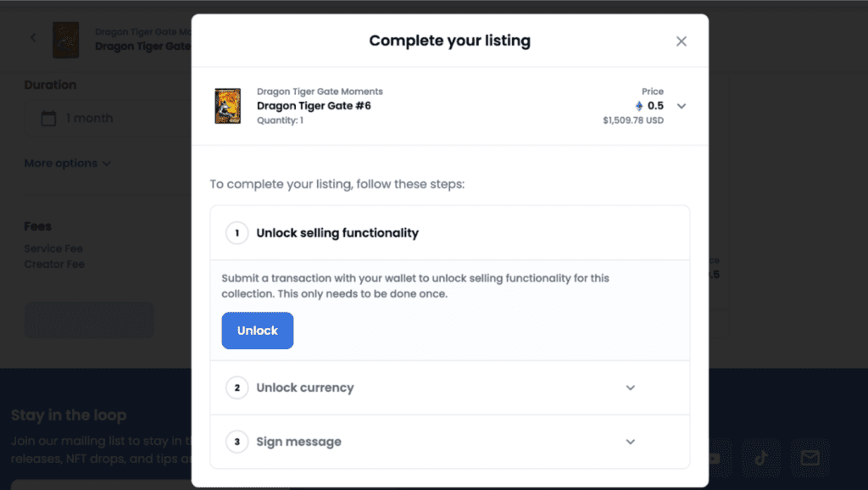The image size is (868, 490).
Task: Expand the Unlock currency step chevron
Action: pyautogui.click(x=630, y=387)
